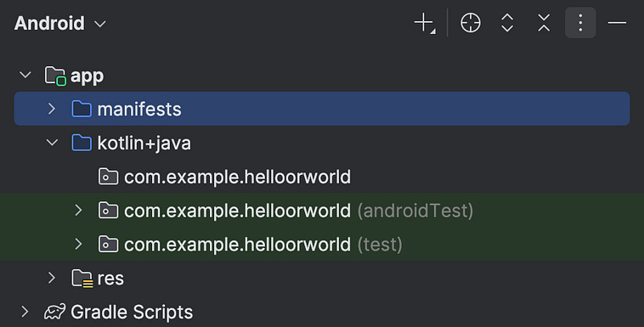The image size is (644, 327).
Task: Open the three-dots options menu
Action: pos(580,23)
